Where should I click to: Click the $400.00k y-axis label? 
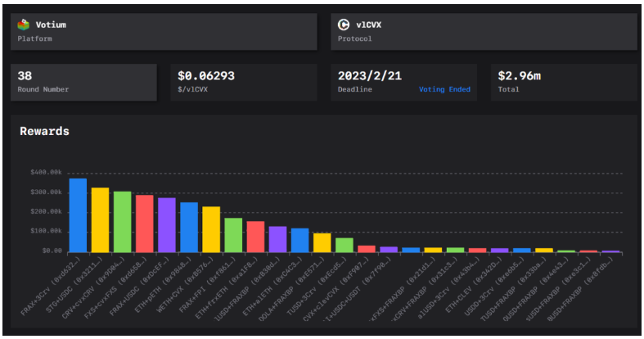[x=46, y=172]
